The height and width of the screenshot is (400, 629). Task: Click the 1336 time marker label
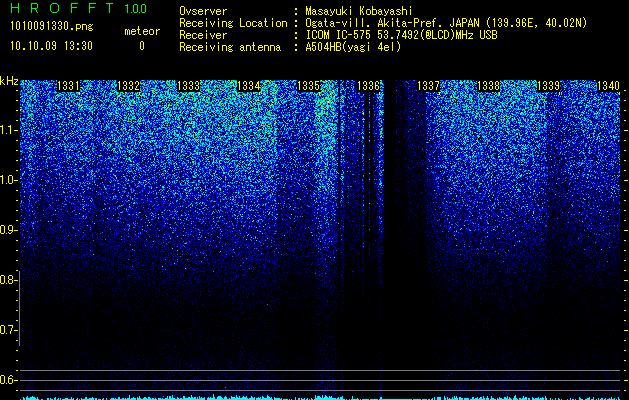(368, 86)
